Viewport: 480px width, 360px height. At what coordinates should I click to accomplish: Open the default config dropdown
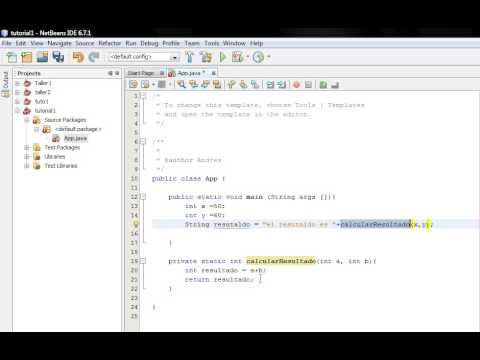point(174,57)
